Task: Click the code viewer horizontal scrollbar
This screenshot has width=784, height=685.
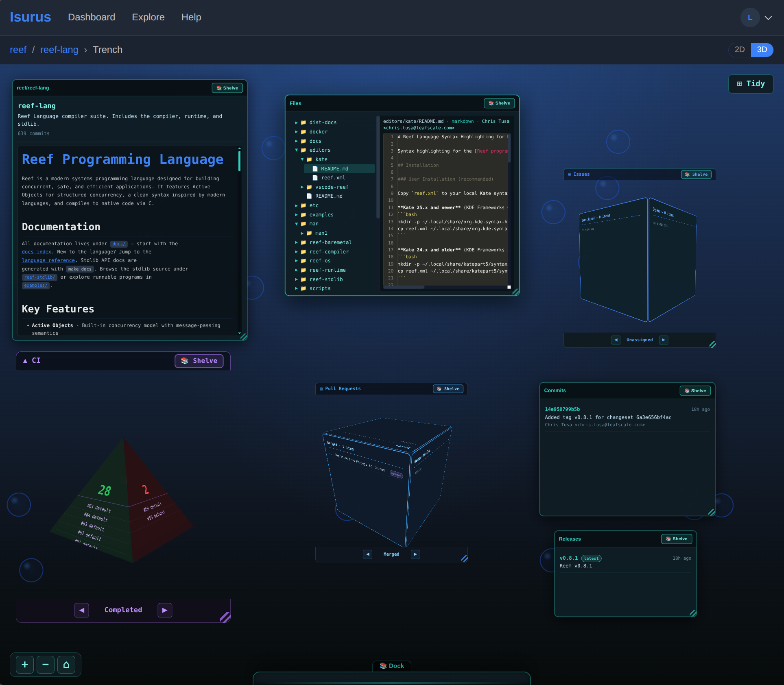Action: tap(404, 287)
